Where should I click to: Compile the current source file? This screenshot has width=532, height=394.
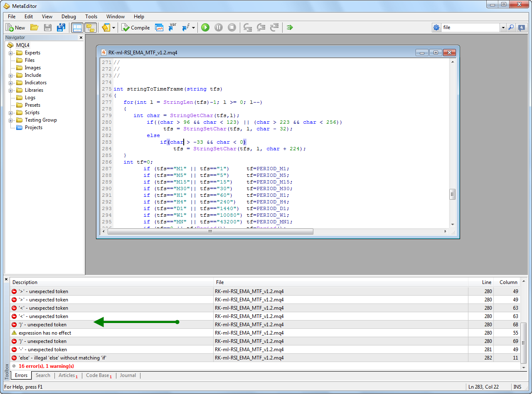pos(136,27)
